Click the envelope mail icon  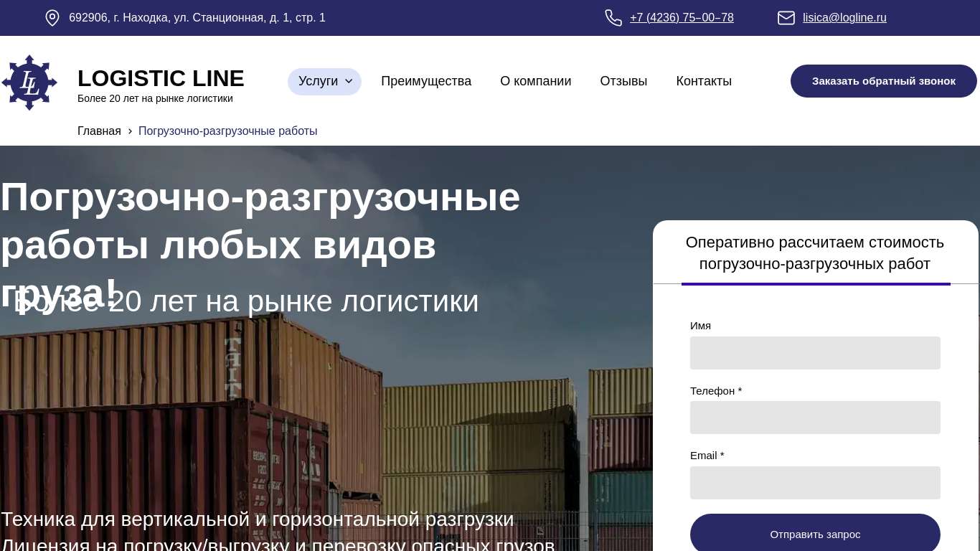(x=786, y=18)
